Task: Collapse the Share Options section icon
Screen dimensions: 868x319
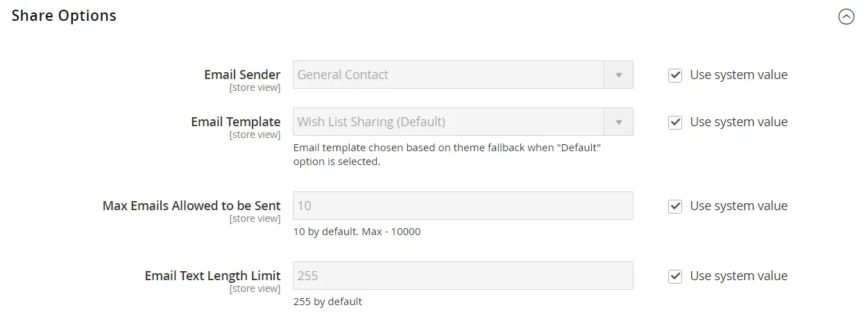Action: [x=846, y=17]
